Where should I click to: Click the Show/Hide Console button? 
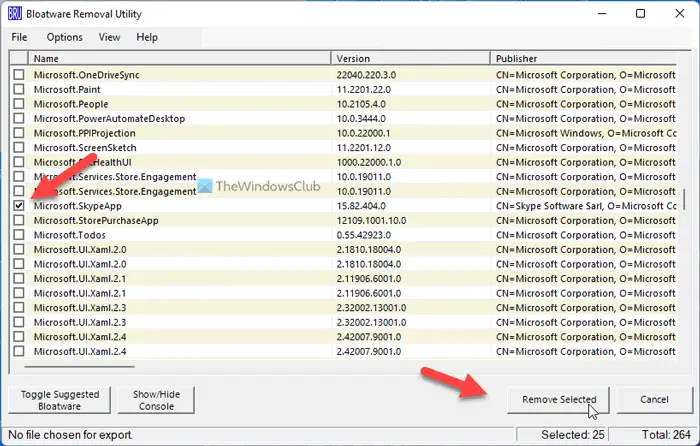(x=156, y=400)
